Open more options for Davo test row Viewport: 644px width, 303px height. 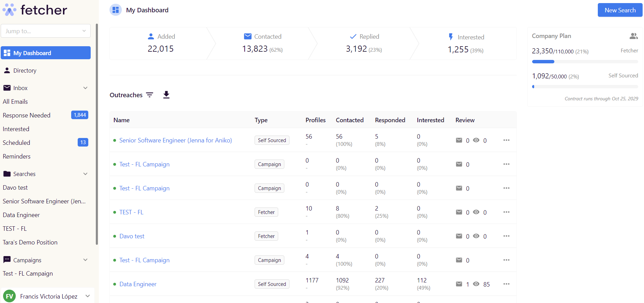pyautogui.click(x=506, y=236)
